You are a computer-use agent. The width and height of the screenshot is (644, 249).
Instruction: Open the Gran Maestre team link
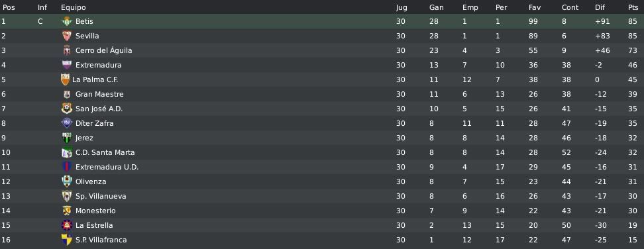[x=99, y=94]
